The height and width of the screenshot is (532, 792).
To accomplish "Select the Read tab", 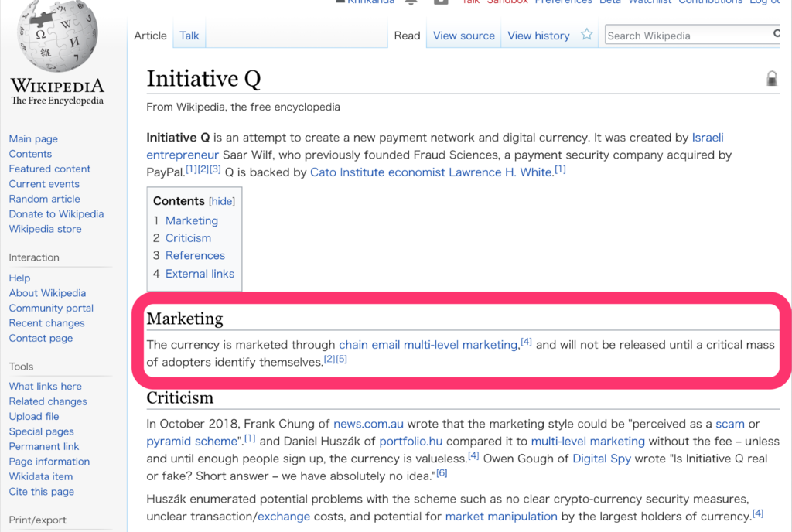I will [407, 36].
